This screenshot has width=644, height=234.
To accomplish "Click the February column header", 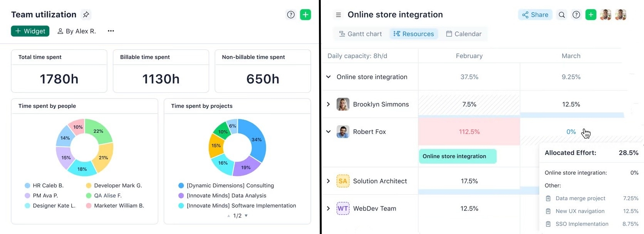I will point(469,56).
